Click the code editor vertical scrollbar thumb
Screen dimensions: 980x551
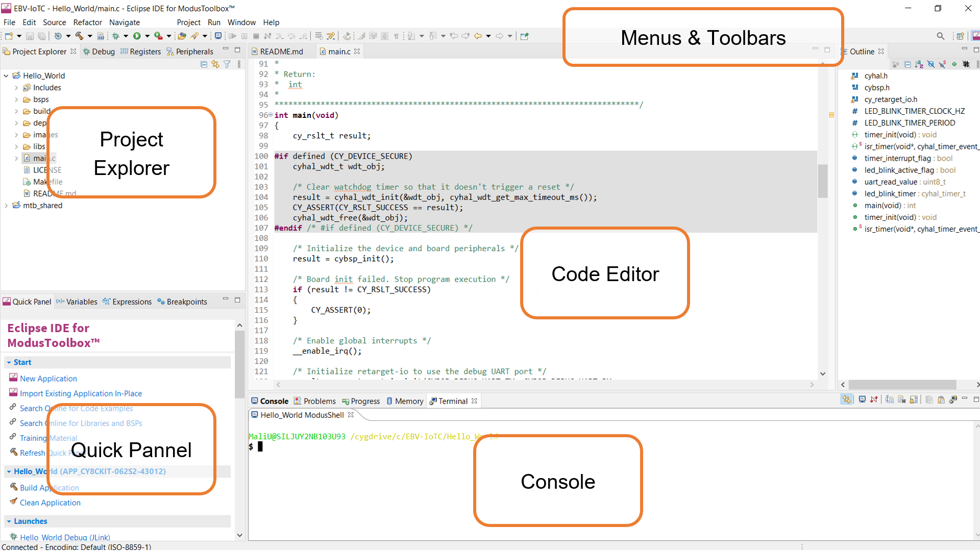pos(822,180)
